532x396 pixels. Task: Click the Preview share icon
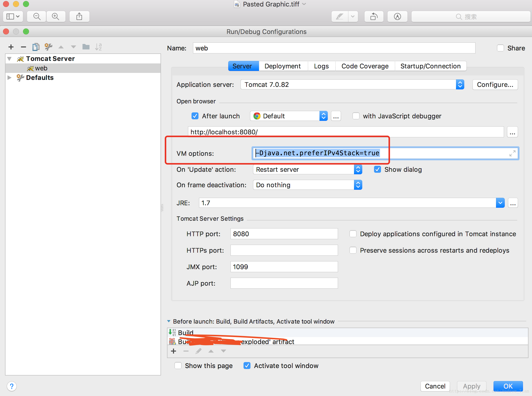click(79, 16)
